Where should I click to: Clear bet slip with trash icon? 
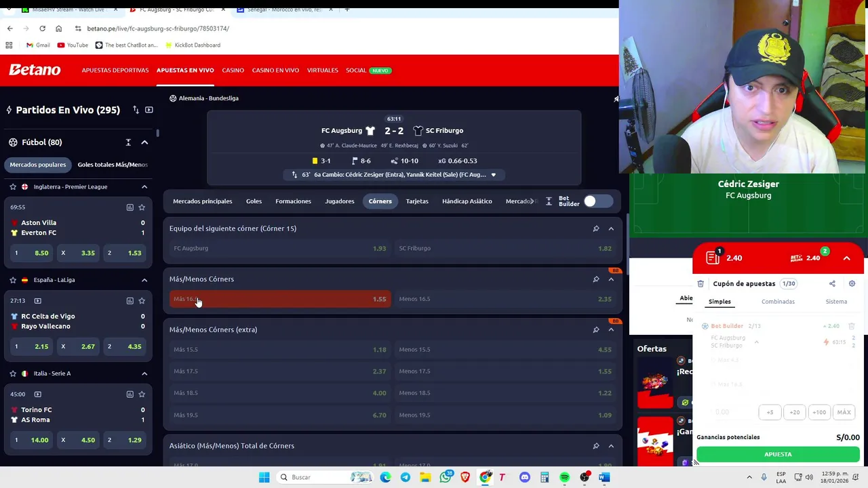[x=701, y=284]
